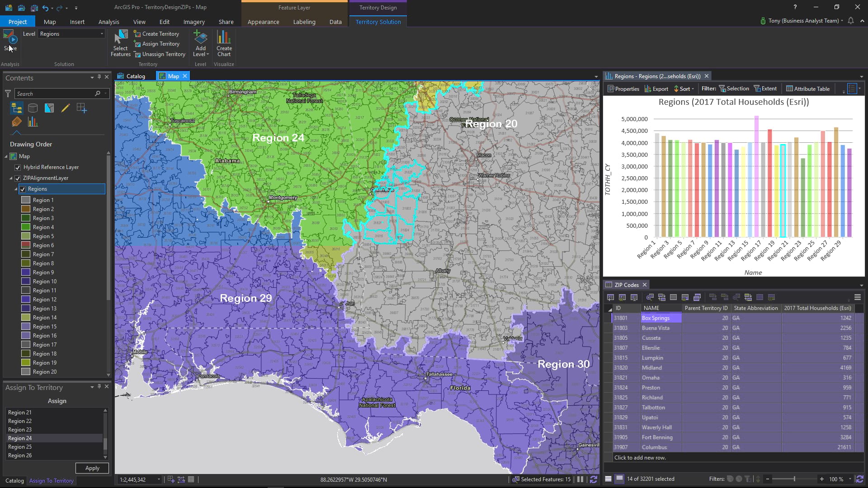Collapse the Map tree node
Image resolution: width=868 pixels, height=488 pixels.
tap(6, 156)
